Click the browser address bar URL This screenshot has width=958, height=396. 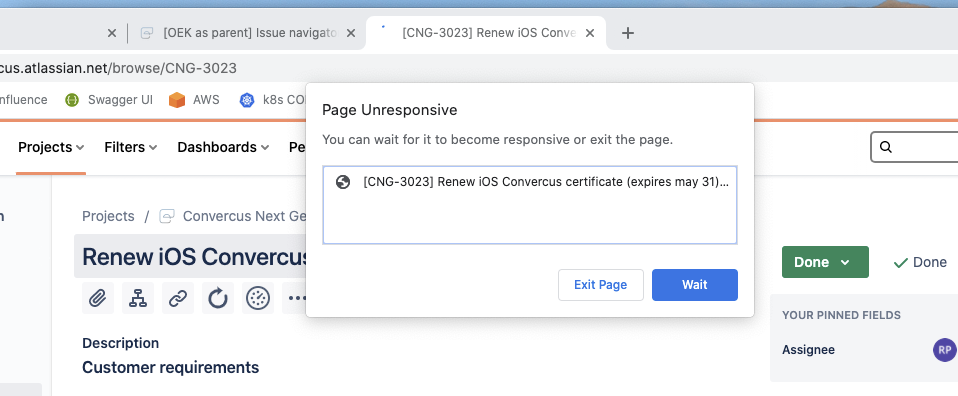tap(119, 68)
